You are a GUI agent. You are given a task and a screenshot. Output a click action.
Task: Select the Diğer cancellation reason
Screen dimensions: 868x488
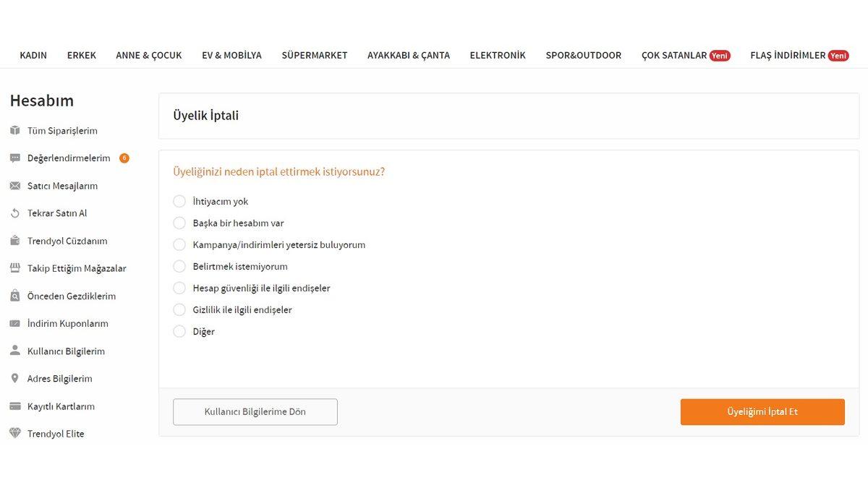179,331
